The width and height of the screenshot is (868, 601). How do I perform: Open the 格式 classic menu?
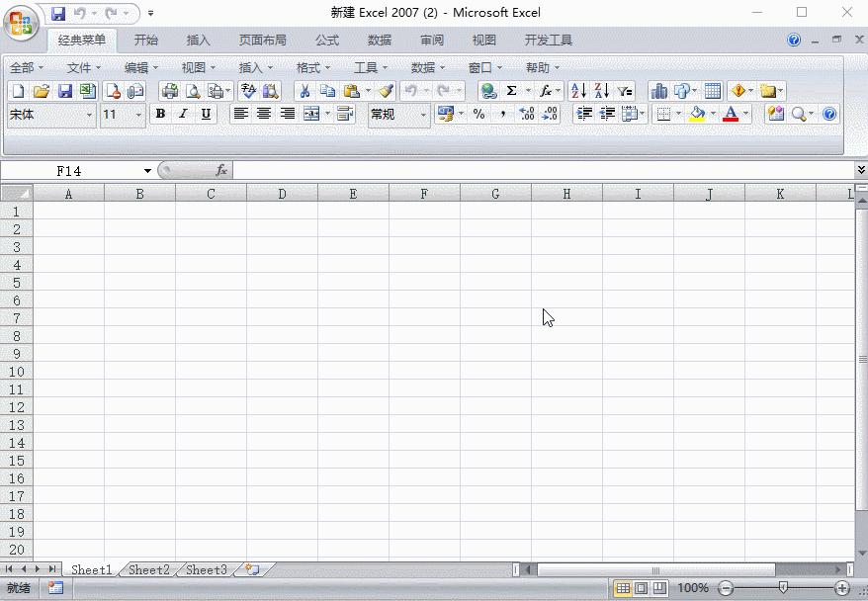point(312,67)
